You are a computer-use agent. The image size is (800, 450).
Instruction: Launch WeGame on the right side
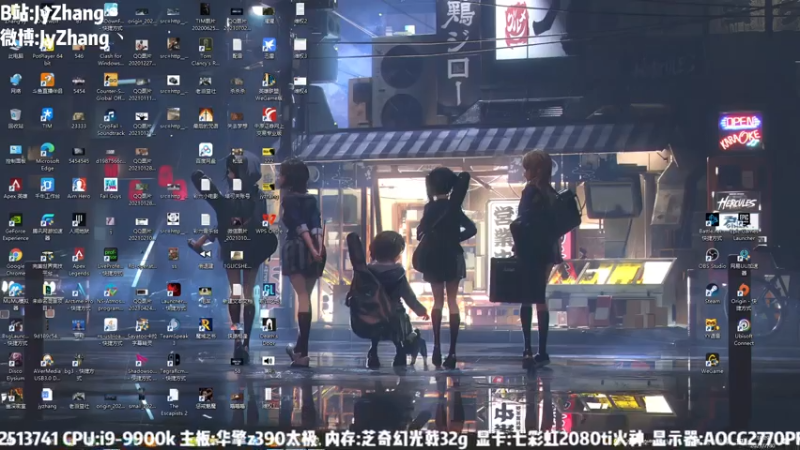pos(712,363)
